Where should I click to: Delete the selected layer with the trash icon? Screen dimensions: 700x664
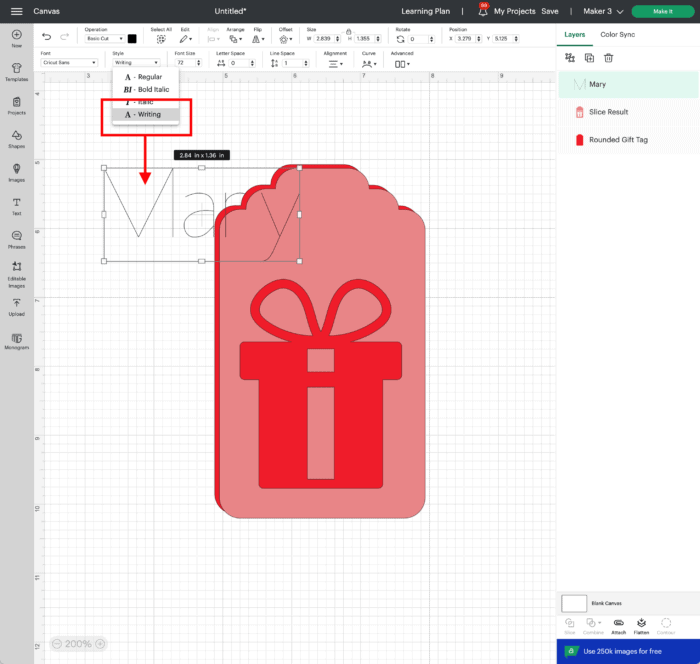pyautogui.click(x=608, y=58)
